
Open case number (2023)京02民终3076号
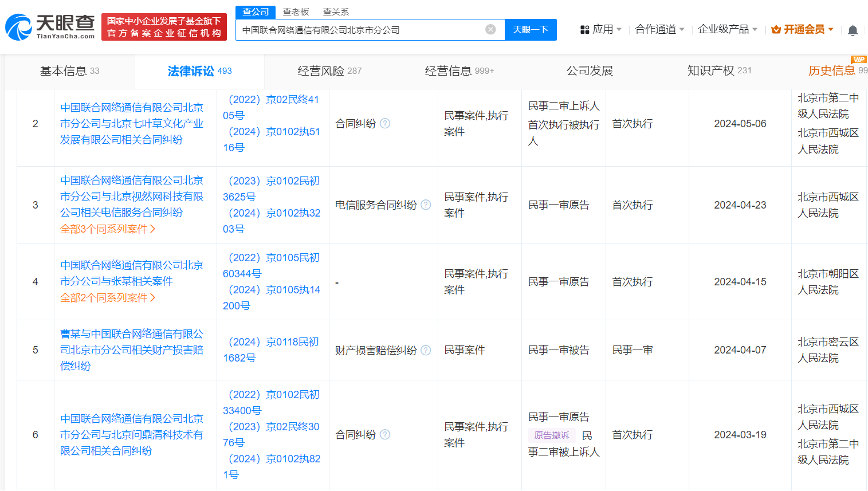point(272,434)
